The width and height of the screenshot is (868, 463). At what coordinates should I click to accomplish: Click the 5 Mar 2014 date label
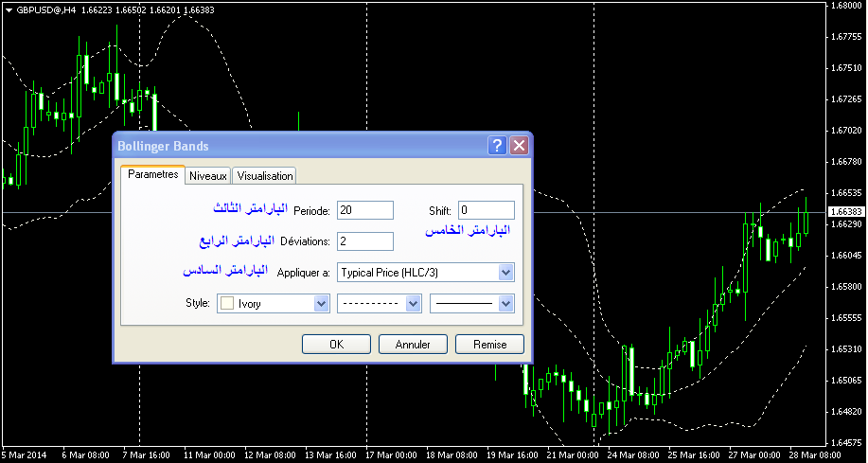(25, 454)
